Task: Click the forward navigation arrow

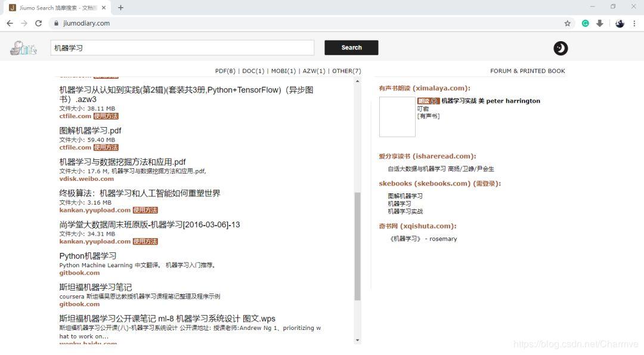Action: pyautogui.click(x=24, y=23)
